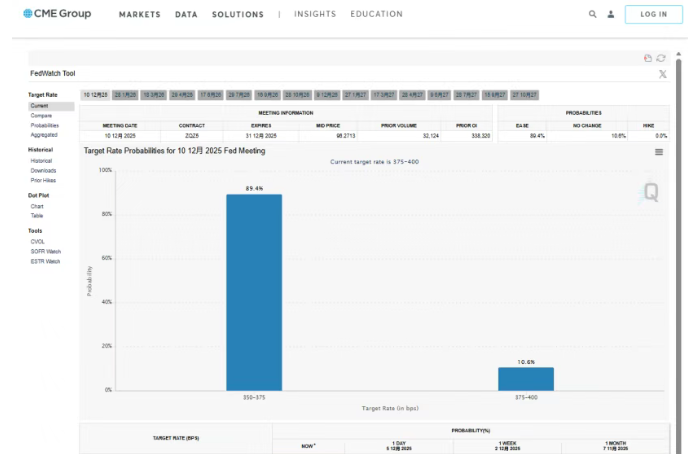Image resolution: width=688 pixels, height=454 pixels.
Task: Open the site search magnifier
Action: (x=593, y=15)
